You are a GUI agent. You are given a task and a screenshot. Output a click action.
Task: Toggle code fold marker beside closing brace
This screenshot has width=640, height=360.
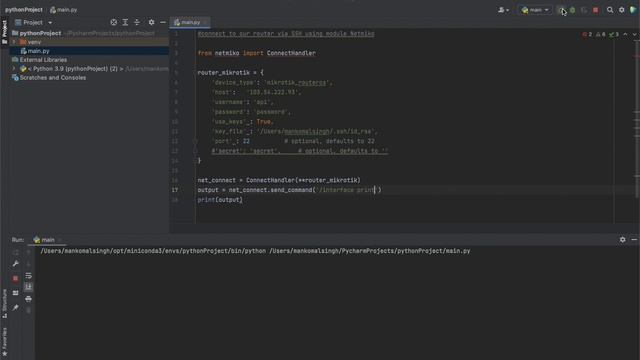(x=196, y=161)
